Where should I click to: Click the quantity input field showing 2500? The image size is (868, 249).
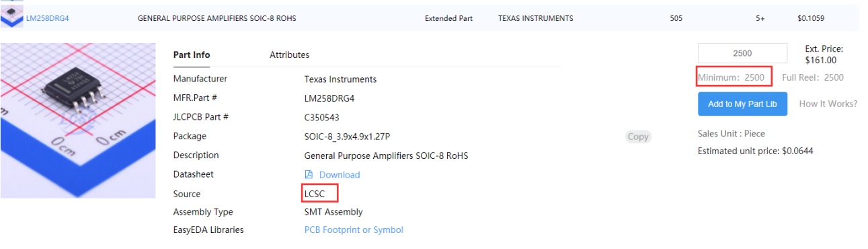pos(742,53)
